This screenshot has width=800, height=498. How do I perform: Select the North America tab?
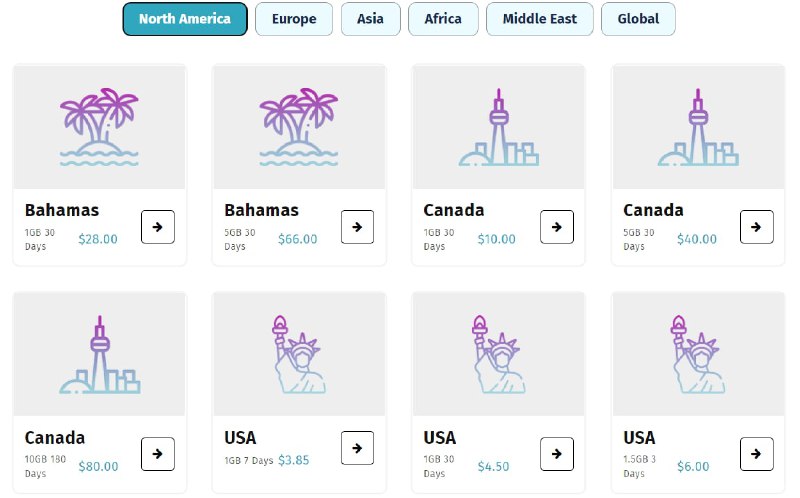(184, 19)
